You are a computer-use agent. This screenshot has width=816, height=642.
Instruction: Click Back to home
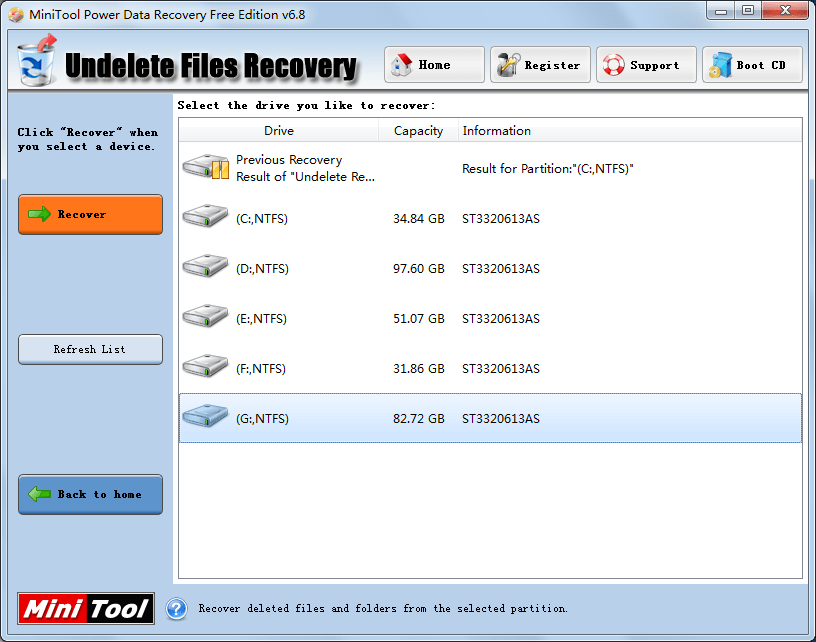[90, 494]
